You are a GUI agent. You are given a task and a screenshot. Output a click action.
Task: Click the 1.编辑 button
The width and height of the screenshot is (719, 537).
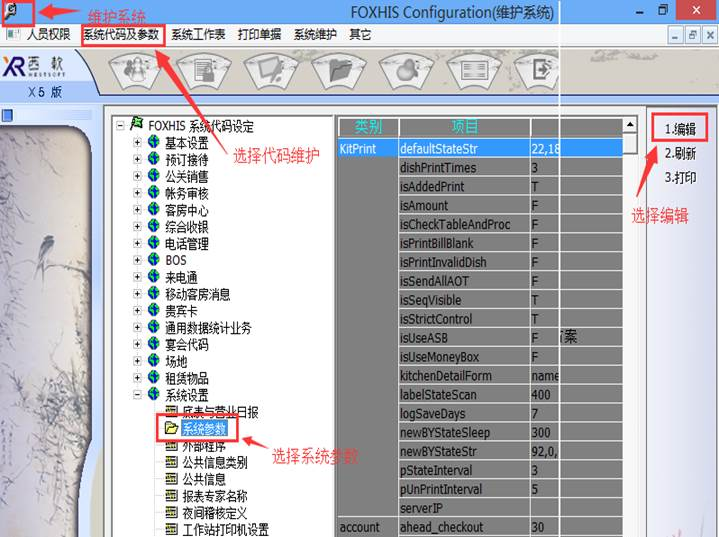coord(680,129)
